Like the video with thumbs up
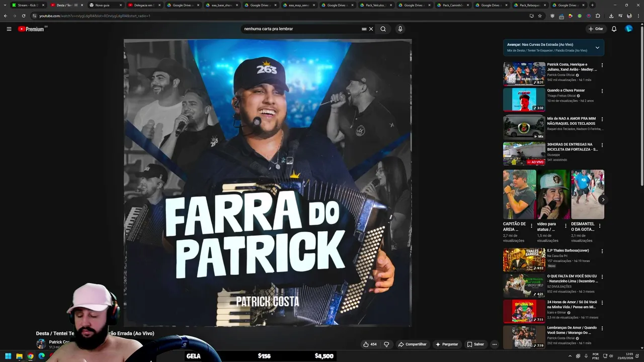This screenshot has height=362, width=644. tap(370, 344)
